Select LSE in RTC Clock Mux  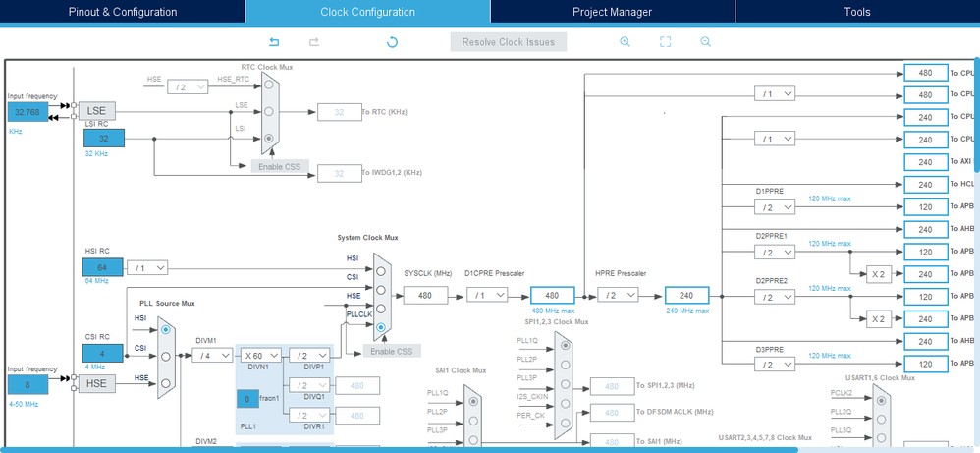click(x=268, y=111)
